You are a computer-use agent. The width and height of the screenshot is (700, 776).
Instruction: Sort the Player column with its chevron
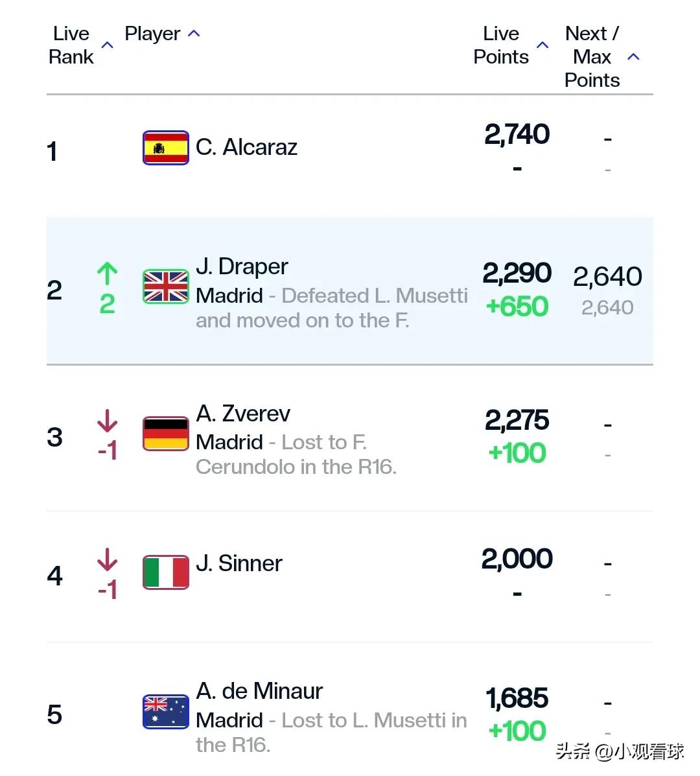[x=194, y=34]
